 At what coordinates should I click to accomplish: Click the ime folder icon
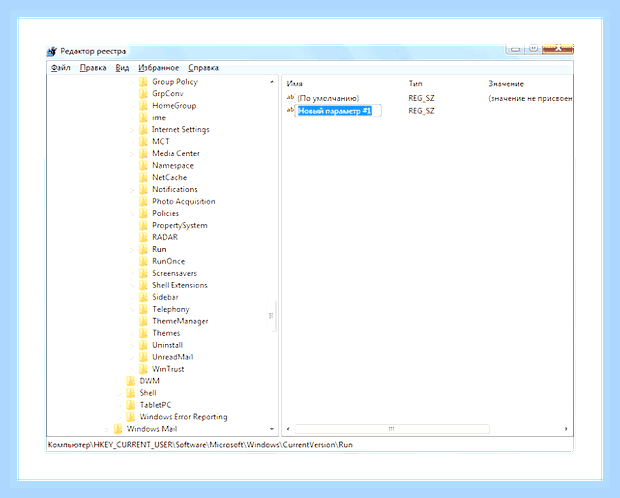143,117
